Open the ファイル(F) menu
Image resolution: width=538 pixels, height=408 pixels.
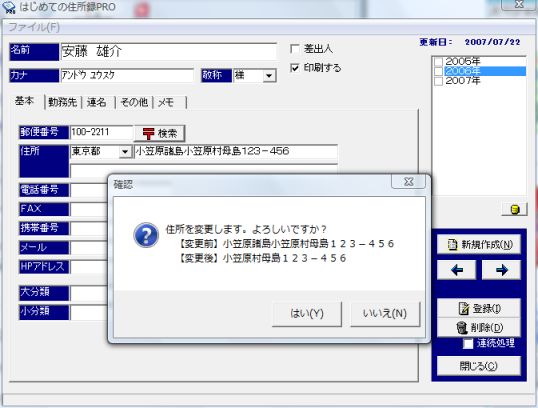(34, 27)
